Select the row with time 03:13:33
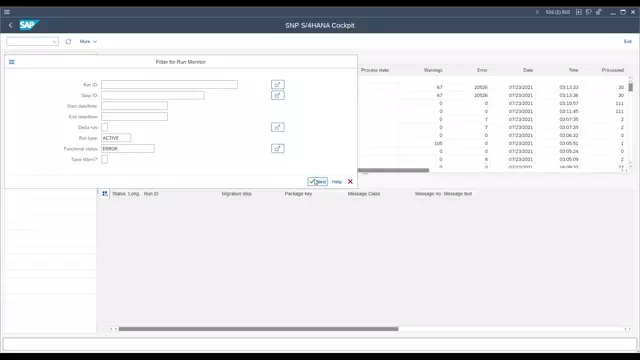 492,87
